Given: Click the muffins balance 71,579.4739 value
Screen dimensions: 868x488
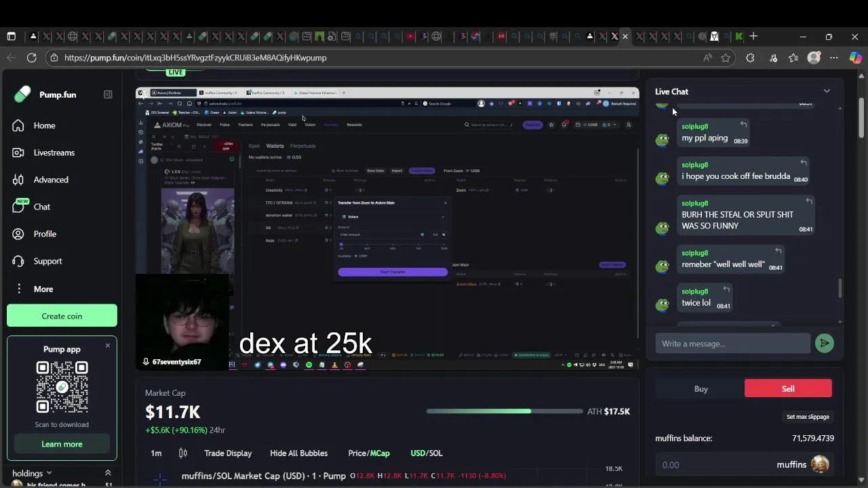Looking at the screenshot, I should point(813,438).
